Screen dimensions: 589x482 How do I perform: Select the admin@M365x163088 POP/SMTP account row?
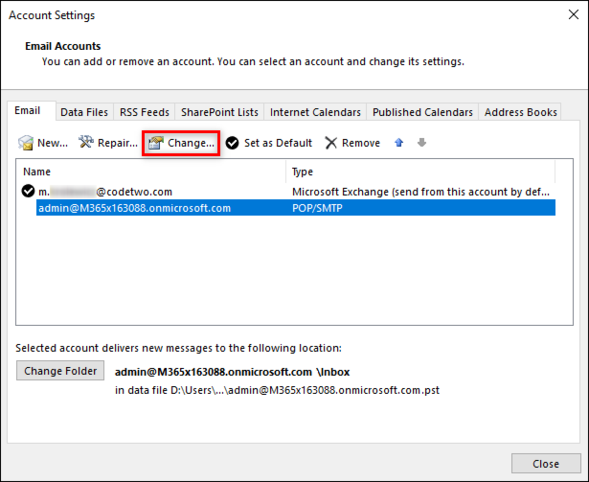pos(296,208)
